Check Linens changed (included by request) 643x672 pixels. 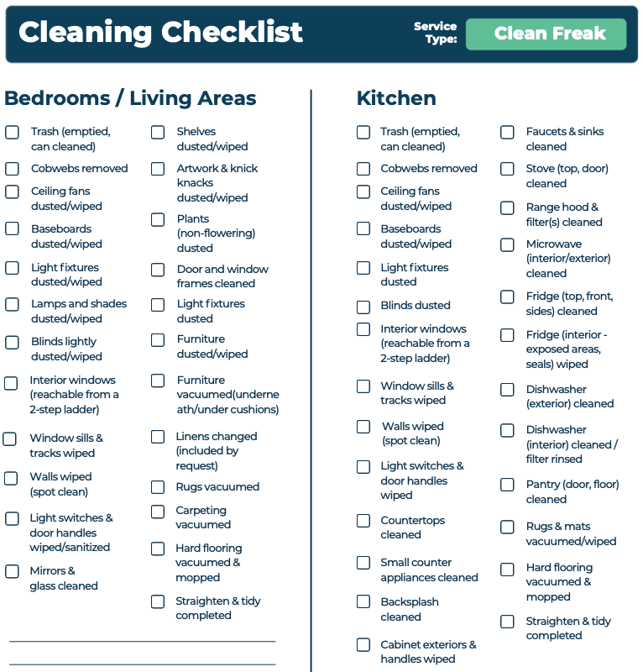tap(158, 437)
